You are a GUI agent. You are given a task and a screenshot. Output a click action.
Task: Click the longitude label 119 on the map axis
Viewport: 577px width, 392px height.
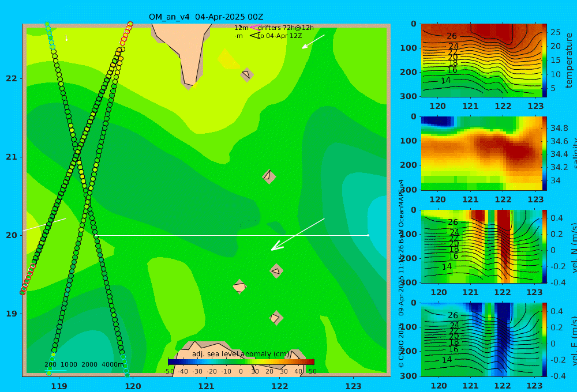[x=59, y=386]
